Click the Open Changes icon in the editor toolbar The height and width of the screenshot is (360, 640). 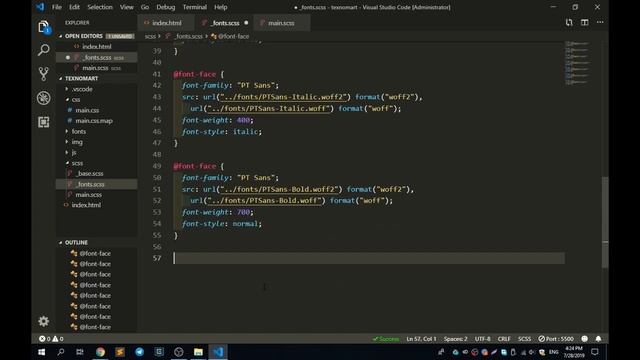click(569, 22)
